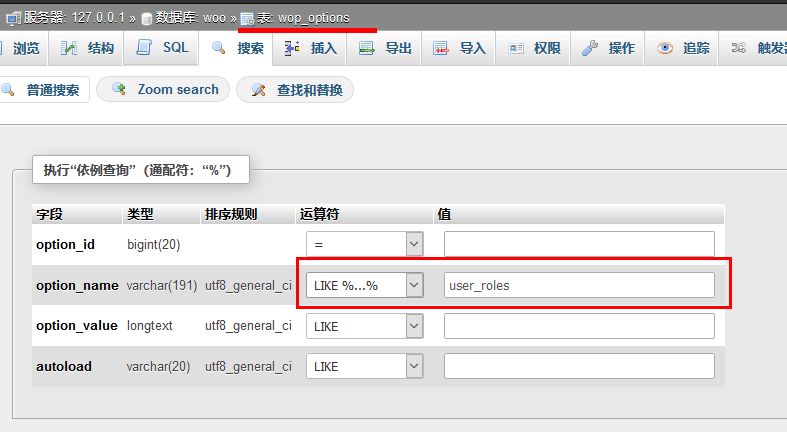Focus the option_id value input field
The width and height of the screenshot is (787, 432).
[579, 244]
